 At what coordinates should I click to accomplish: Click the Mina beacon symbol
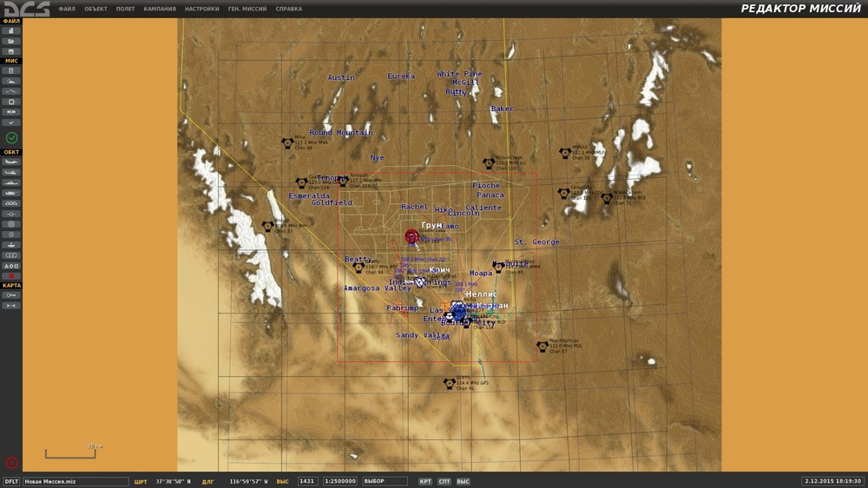tap(286, 143)
